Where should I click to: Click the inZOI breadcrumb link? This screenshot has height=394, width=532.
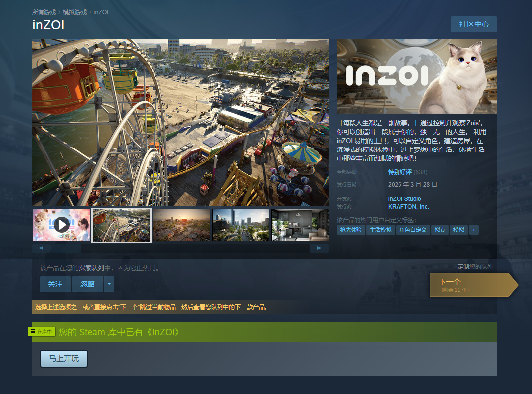click(x=101, y=12)
